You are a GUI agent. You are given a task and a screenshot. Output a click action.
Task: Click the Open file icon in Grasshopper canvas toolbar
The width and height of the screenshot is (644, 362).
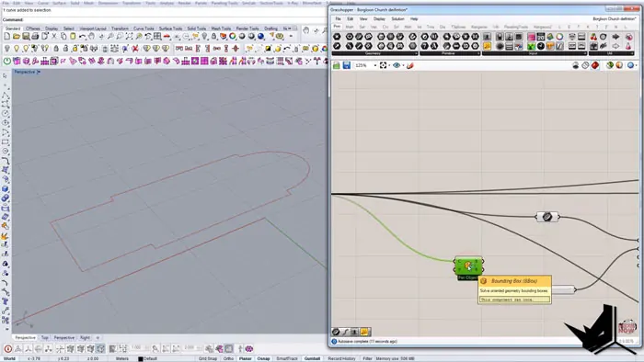pos(337,65)
